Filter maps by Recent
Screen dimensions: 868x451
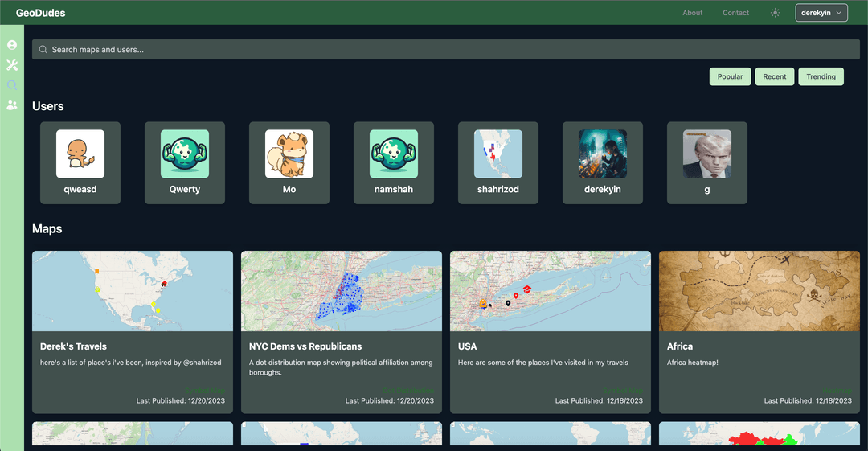click(x=775, y=76)
